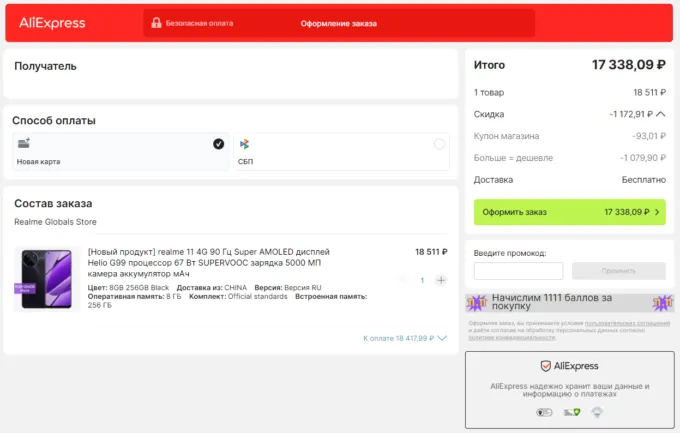Select the Новая карта payment option
Image resolution: width=680 pixels, height=433 pixels.
click(x=120, y=152)
